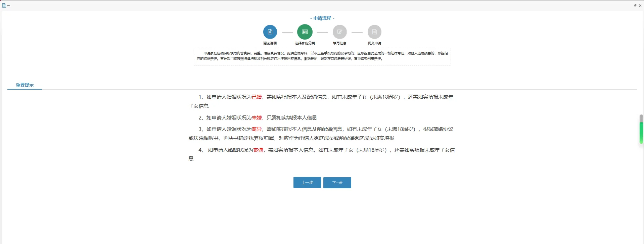The width and height of the screenshot is (644, 244).
Task: Click the red 已婚 text
Action: [x=257, y=97]
